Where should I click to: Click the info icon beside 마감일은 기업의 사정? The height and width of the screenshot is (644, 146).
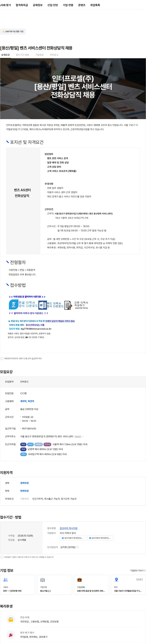2,557
